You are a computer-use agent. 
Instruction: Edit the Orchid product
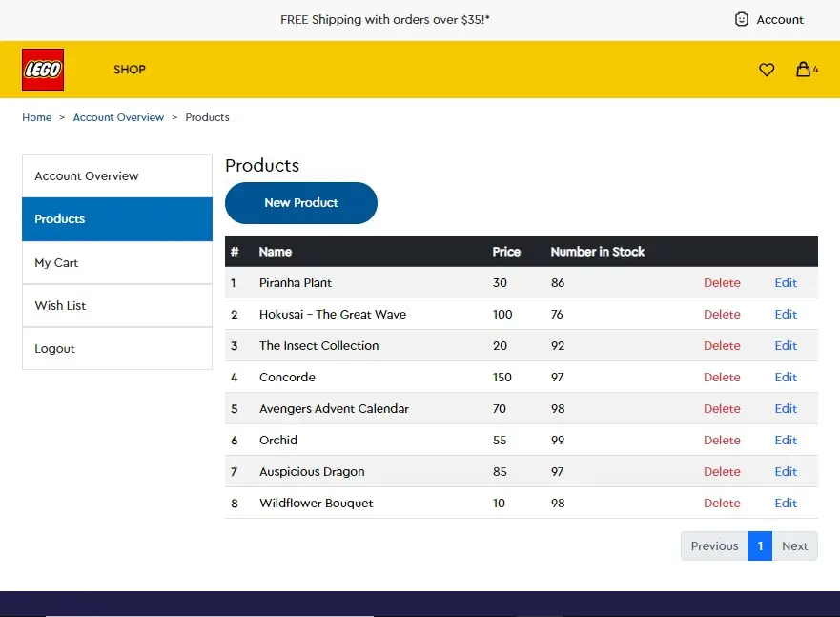click(x=786, y=441)
